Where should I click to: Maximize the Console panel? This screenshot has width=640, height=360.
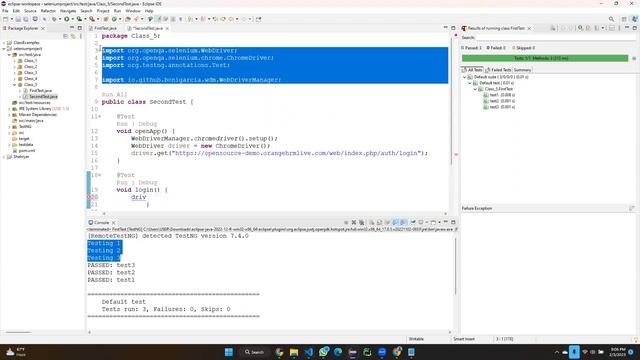[x=453, y=222]
